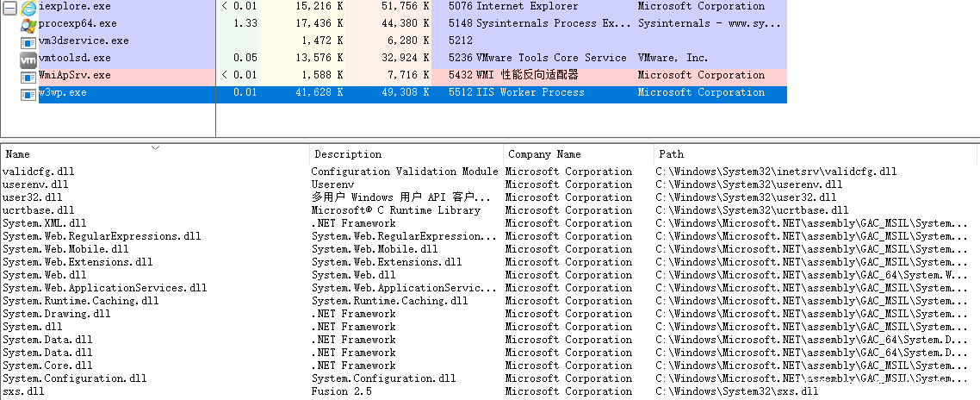
Task: Select the sxs.dll Fusion entry
Action: tap(24, 391)
